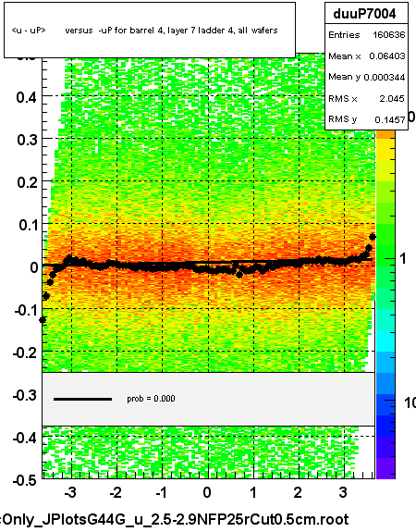Click the Mean y 0.000344 row
416x532 pixels.
pos(366,77)
